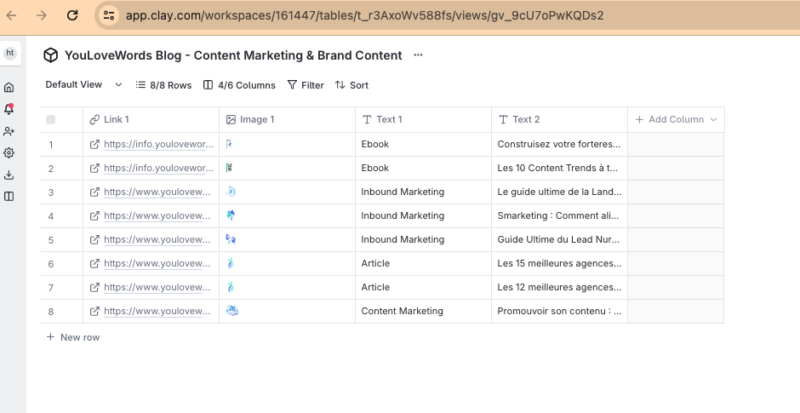Screen dimensions: 800x413
Task: Tick the select-all rows checkbox
Action: click(51, 119)
